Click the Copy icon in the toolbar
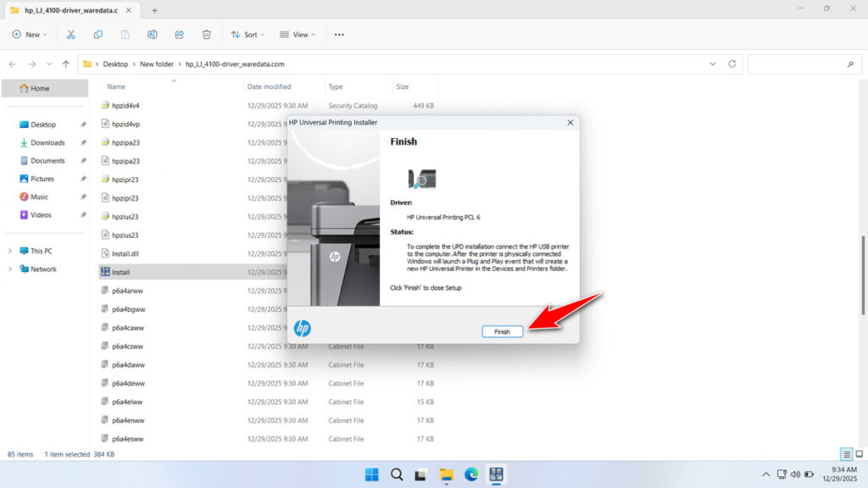 [97, 34]
